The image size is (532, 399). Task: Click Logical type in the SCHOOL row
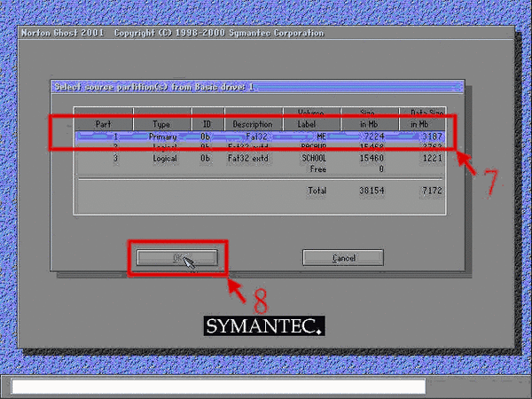pos(165,159)
